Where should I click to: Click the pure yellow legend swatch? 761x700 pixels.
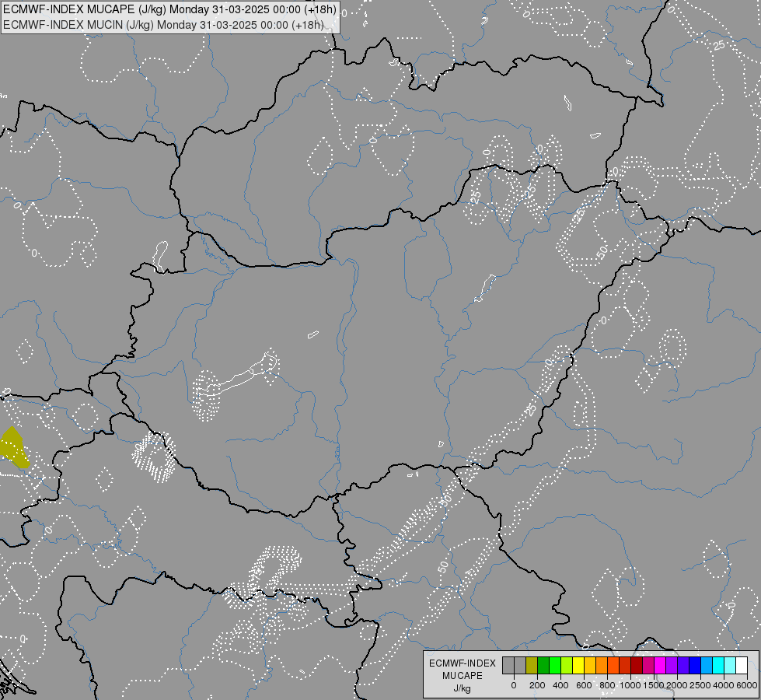pos(578,666)
